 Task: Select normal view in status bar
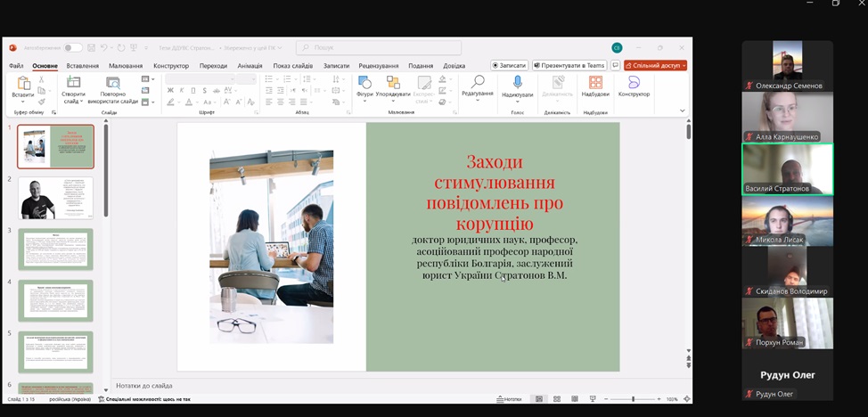(x=539, y=398)
